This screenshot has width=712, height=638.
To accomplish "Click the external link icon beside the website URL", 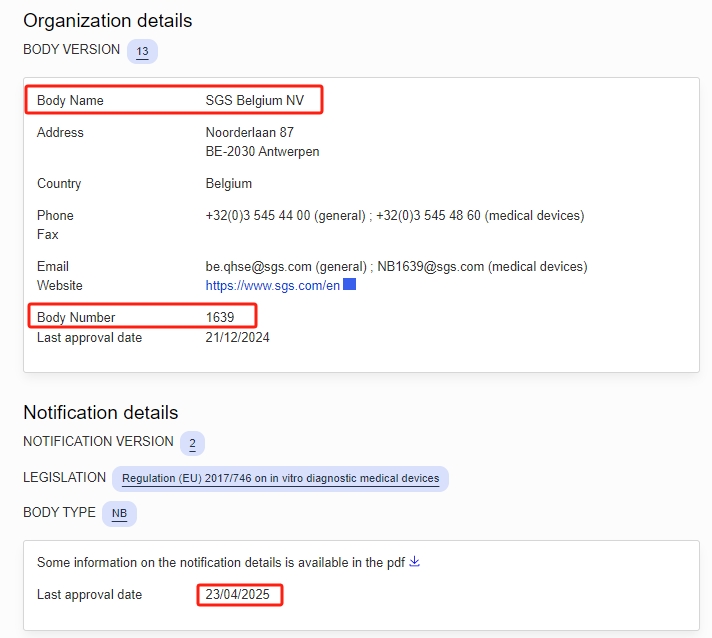I will pyautogui.click(x=349, y=284).
